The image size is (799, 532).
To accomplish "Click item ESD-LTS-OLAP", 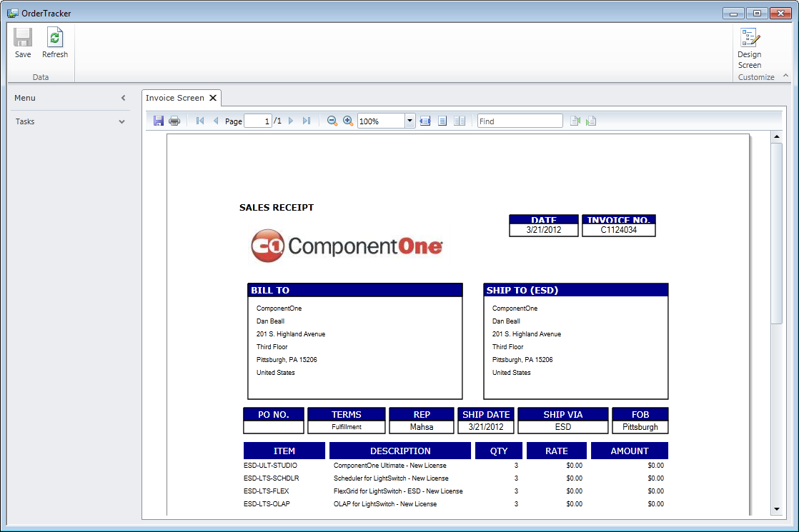I will point(267,504).
